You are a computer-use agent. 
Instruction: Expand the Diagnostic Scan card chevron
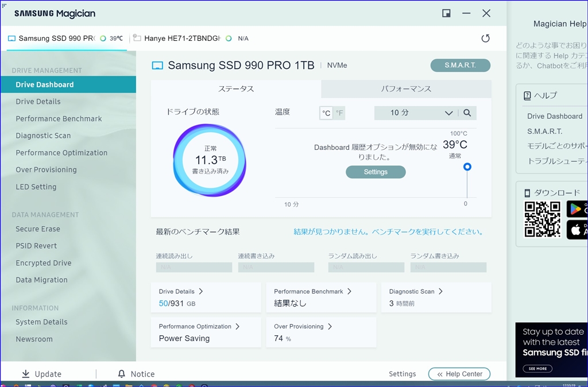coord(440,291)
